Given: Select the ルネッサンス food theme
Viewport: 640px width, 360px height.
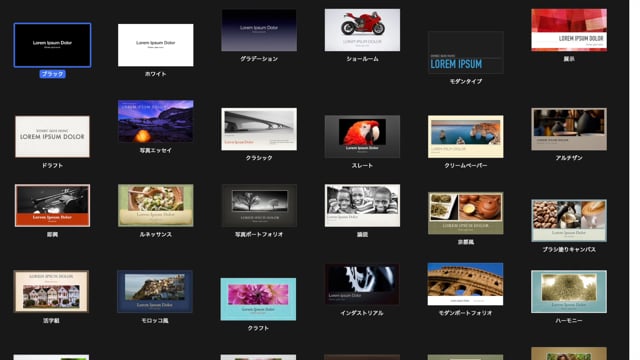Looking at the screenshot, I should (156, 205).
